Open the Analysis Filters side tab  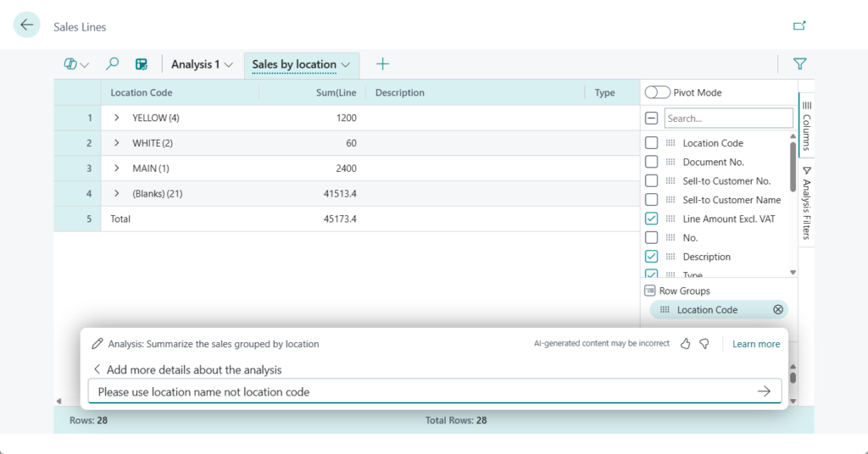pyautogui.click(x=806, y=203)
